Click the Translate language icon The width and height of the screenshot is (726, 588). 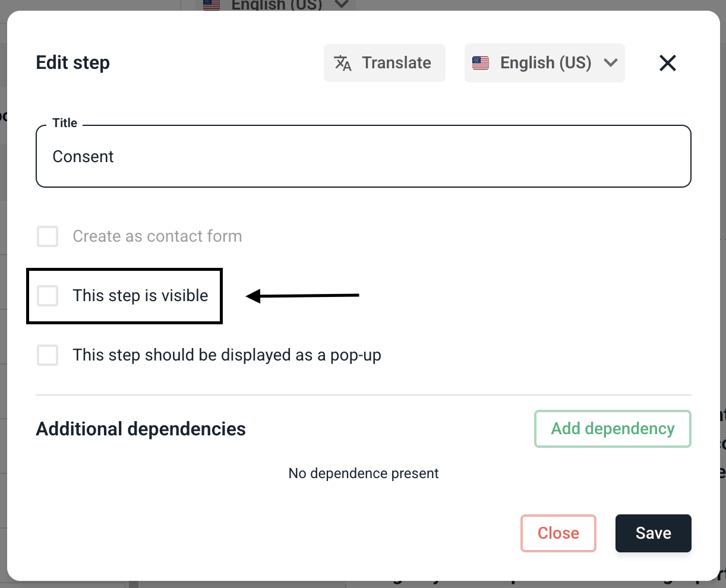[343, 63]
